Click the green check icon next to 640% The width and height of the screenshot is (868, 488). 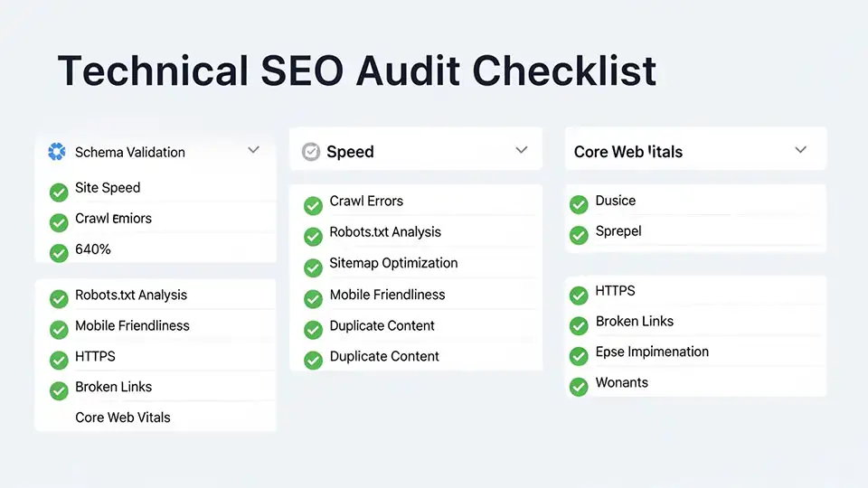[x=59, y=253]
